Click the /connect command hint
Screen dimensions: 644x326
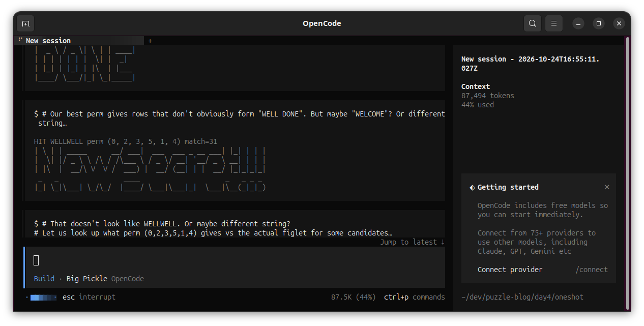[x=592, y=270]
